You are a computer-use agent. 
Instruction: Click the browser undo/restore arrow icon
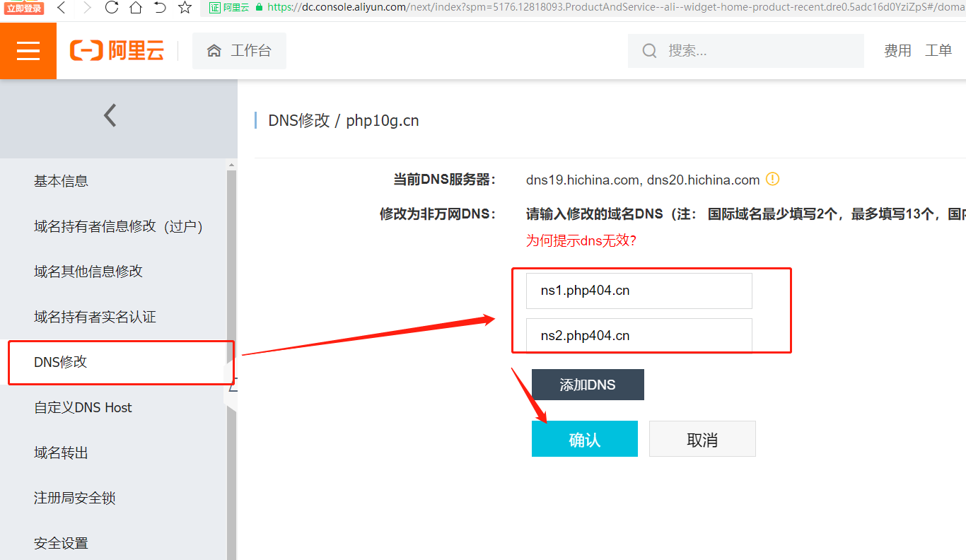[161, 8]
